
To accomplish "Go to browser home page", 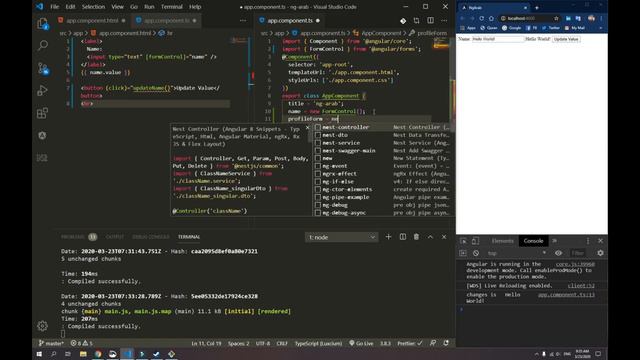I will click(x=491, y=18).
